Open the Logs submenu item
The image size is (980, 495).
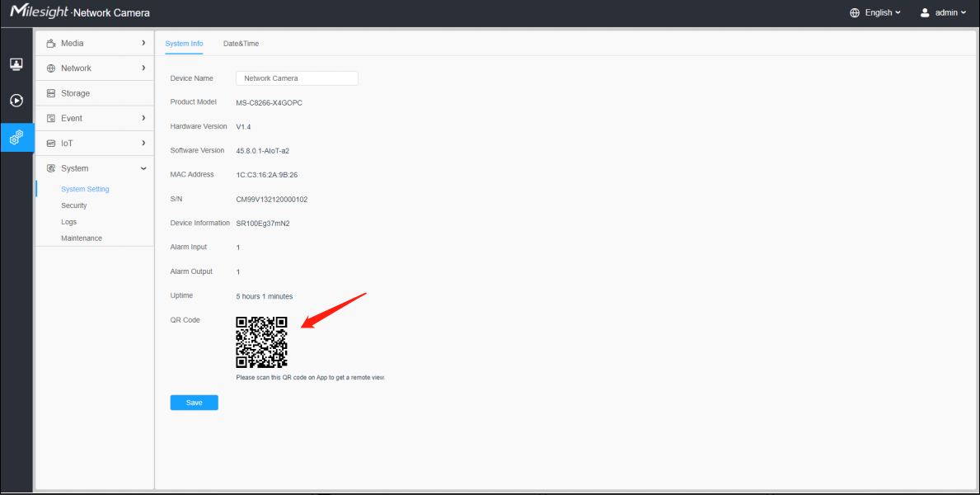pos(68,222)
